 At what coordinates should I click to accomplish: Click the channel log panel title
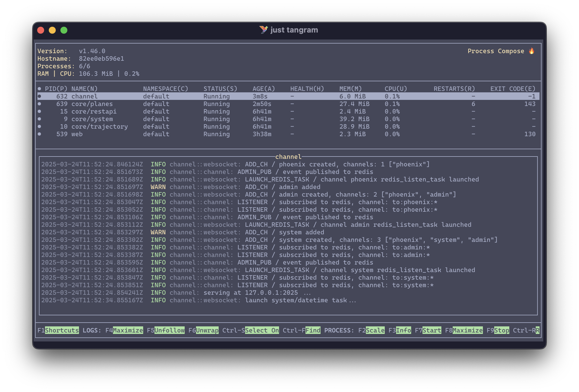[288, 157]
